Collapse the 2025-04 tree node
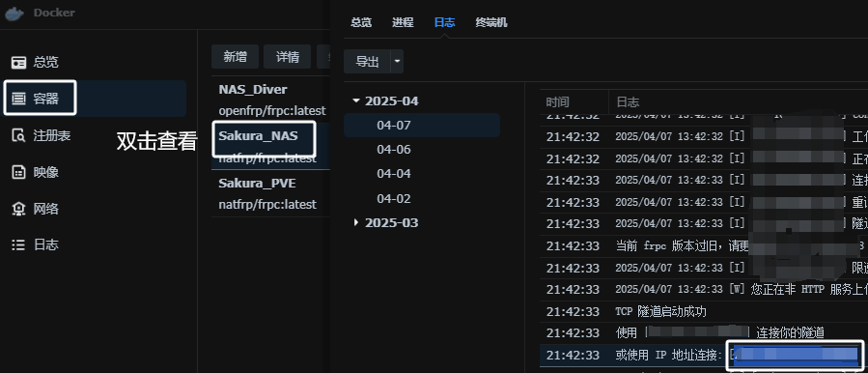The height and width of the screenshot is (373, 868). pyautogui.click(x=356, y=101)
